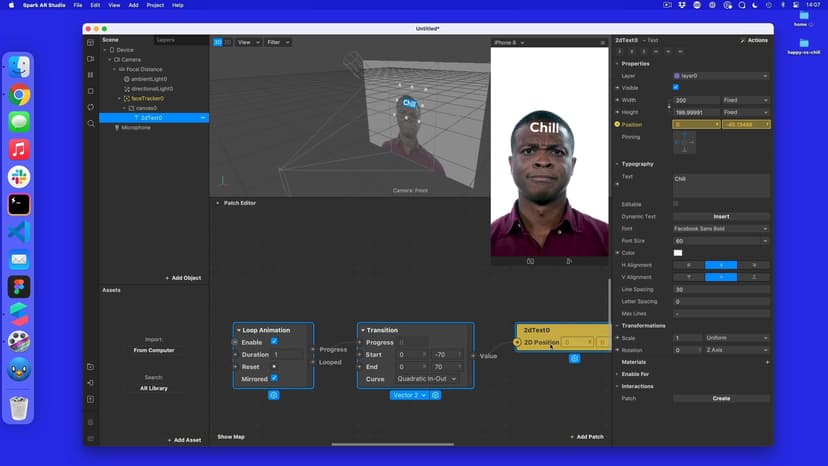Click Add Asset button
The height and width of the screenshot is (466, 828).
[184, 440]
